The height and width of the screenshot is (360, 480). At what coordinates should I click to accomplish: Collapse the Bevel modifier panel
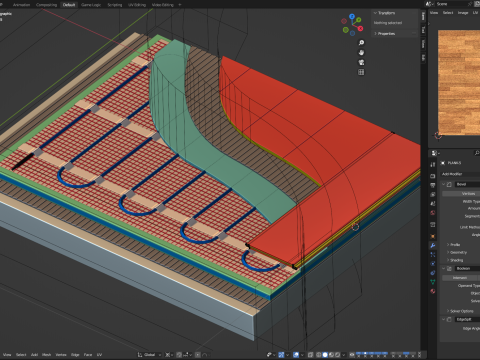(444, 184)
